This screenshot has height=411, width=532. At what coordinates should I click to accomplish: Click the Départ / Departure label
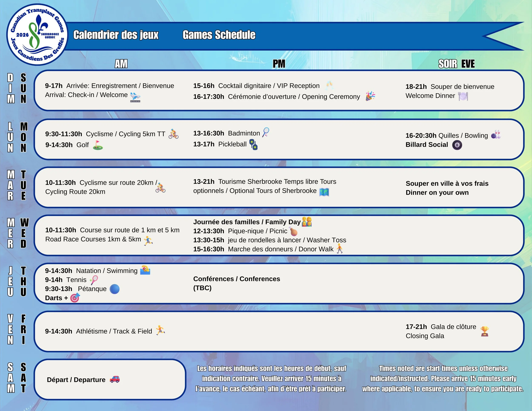click(76, 380)
